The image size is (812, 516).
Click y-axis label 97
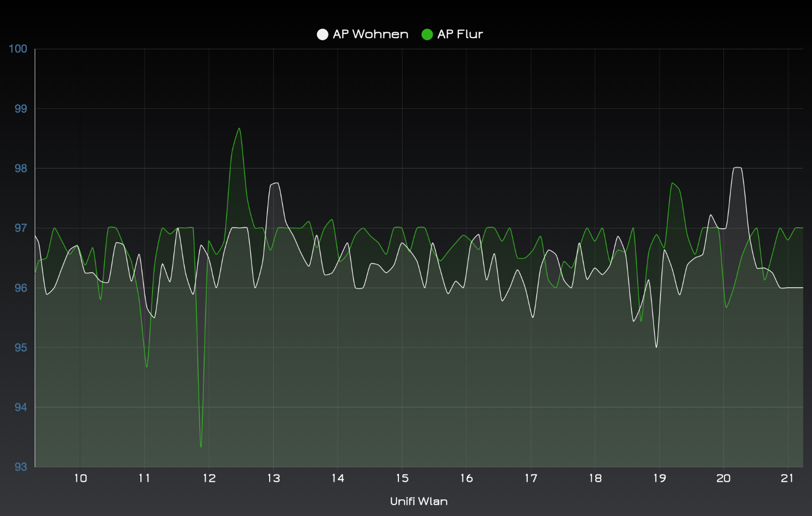(21, 228)
